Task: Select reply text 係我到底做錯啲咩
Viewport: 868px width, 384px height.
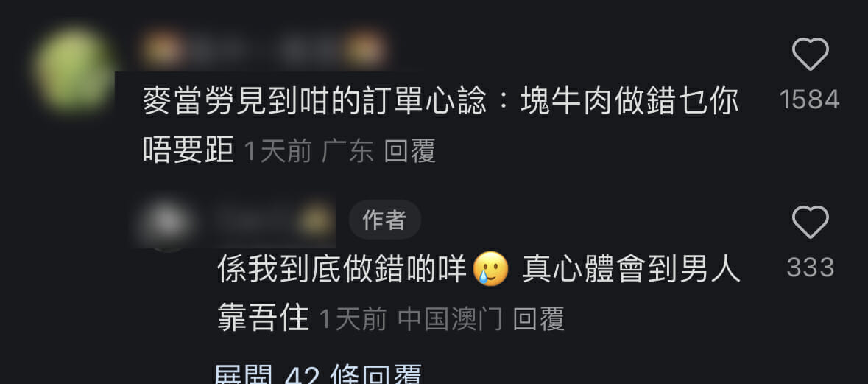Action: pyautogui.click(x=342, y=269)
